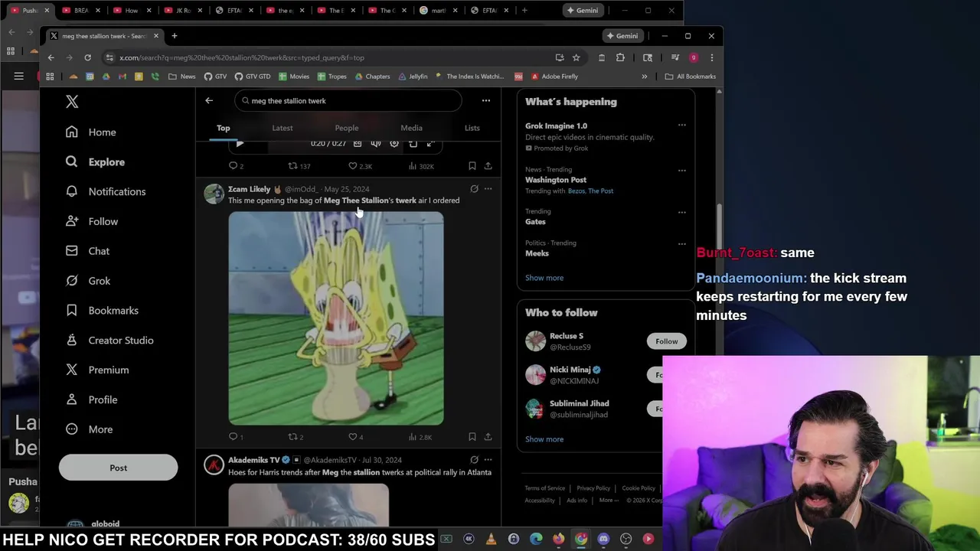Open Grok action on Σcam Likely post

(474, 189)
